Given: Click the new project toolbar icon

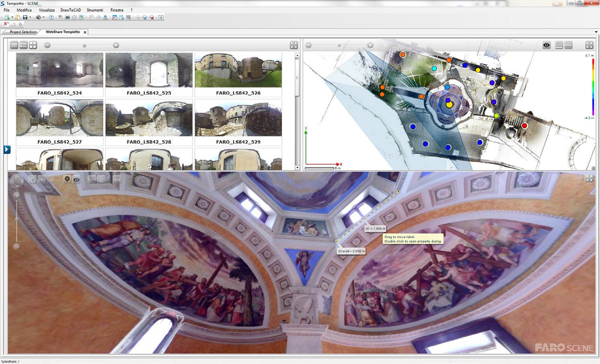Looking at the screenshot, I should tap(7, 18).
